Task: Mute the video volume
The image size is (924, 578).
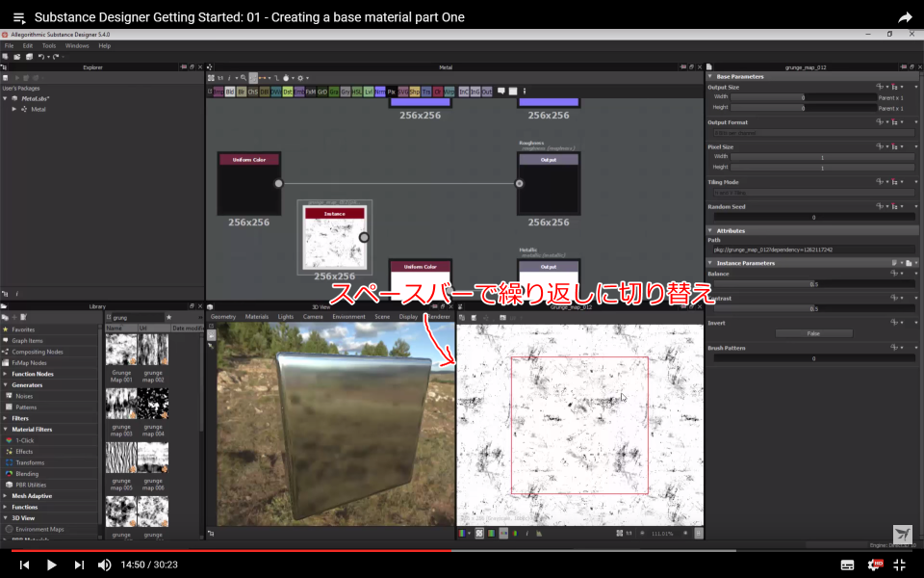Action: (x=104, y=565)
